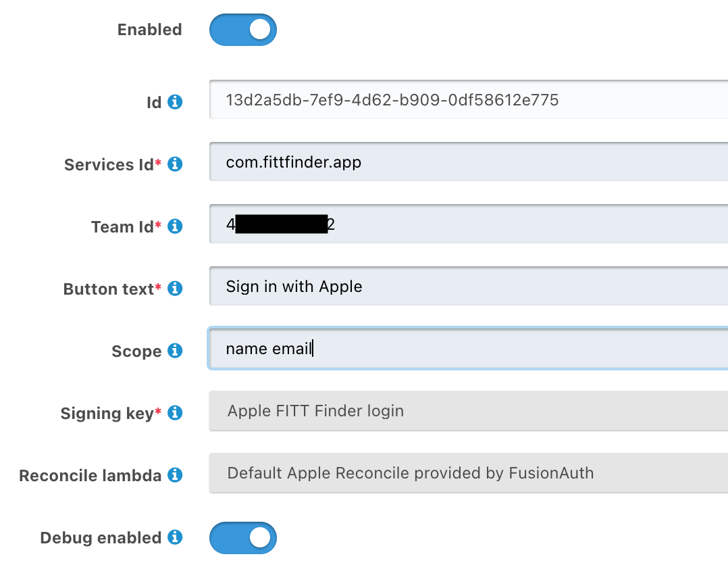The height and width of the screenshot is (565, 728).
Task: Click the read-only Id field
Action: pyautogui.click(x=469, y=99)
